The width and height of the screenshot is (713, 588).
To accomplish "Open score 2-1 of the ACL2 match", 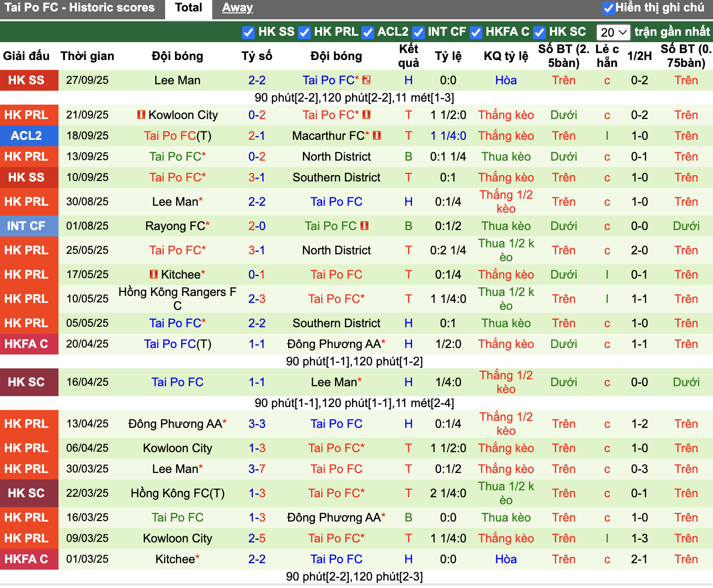I will pos(257,136).
